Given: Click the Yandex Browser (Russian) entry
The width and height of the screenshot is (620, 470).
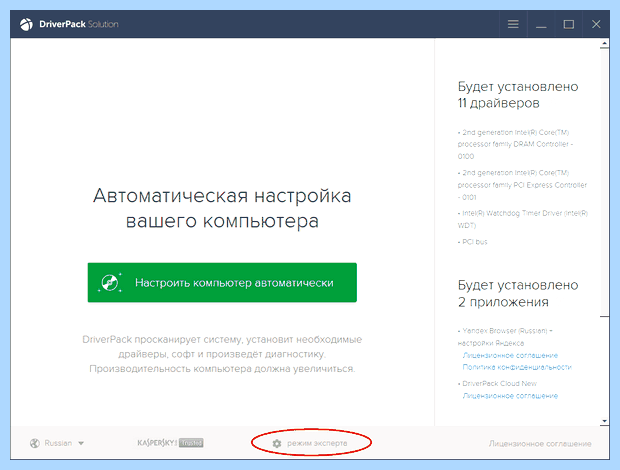Looking at the screenshot, I should point(505,337).
